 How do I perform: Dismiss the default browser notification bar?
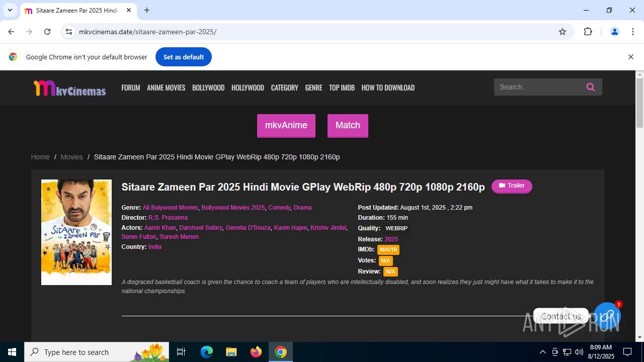630,57
